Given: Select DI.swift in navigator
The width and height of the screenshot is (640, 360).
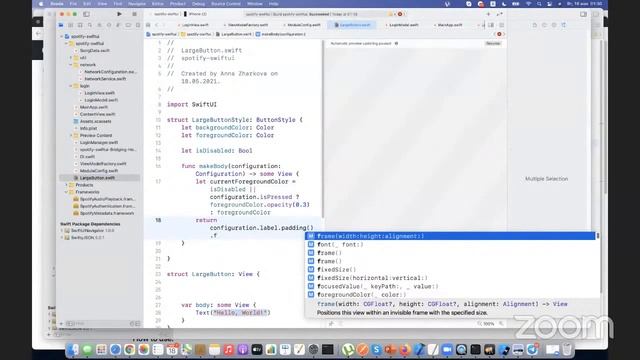Looking at the screenshot, I should (87, 156).
